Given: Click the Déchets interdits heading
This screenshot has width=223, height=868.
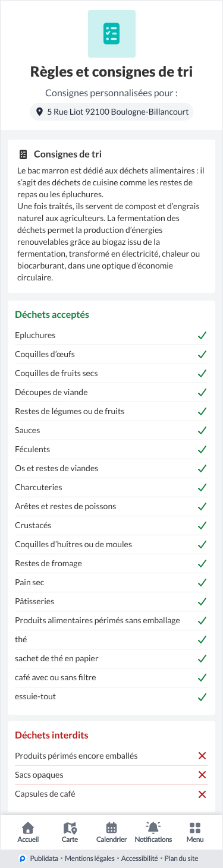Looking at the screenshot, I should [x=52, y=735].
